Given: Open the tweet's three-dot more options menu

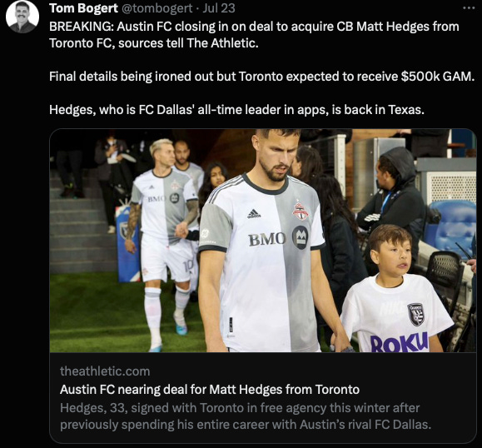Looking at the screenshot, I should 469,8.
